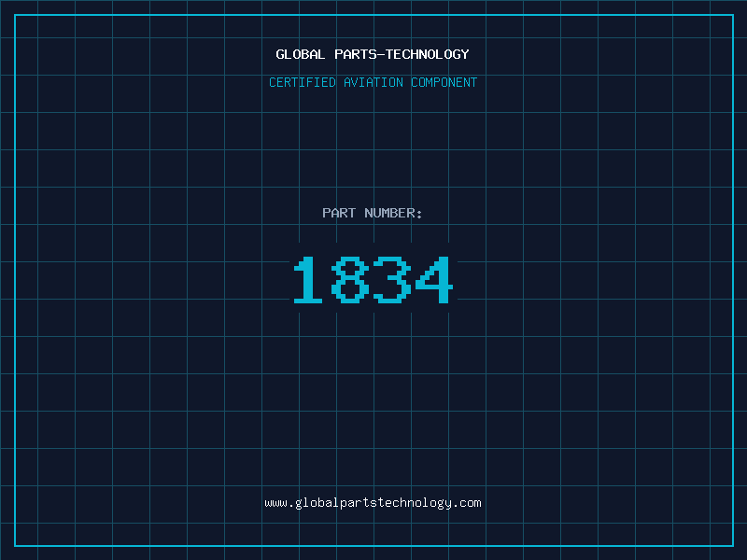Screen dimensions: 747x560
Task: Click the CERTIFIED AVIATION COMPONENT subtitle
Action: pyautogui.click(x=373, y=82)
